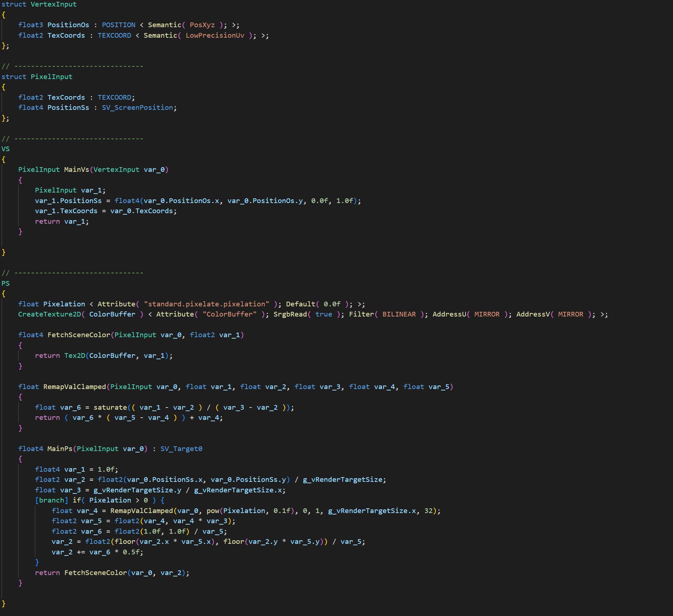Click 'Tex2D' call in return statement

(75, 356)
